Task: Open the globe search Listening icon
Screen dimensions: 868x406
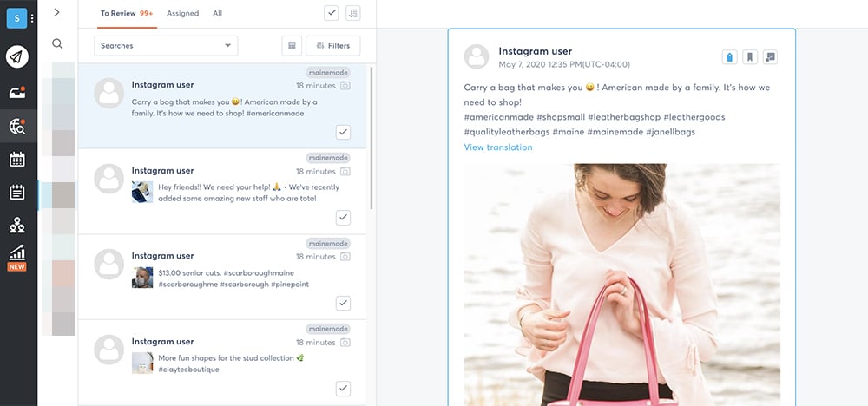Action: (17, 127)
